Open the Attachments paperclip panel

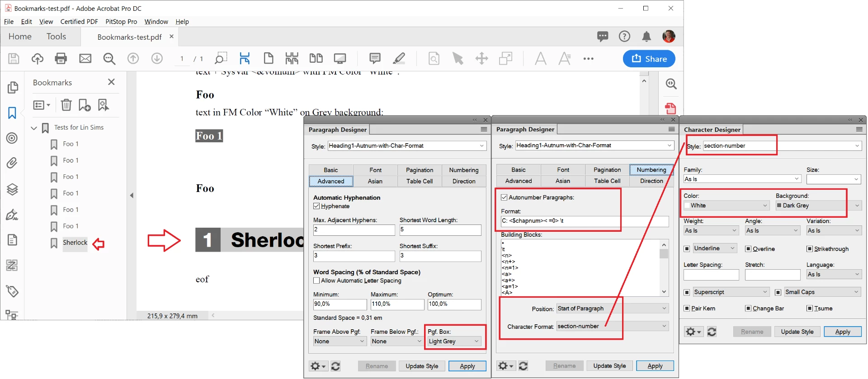12,163
